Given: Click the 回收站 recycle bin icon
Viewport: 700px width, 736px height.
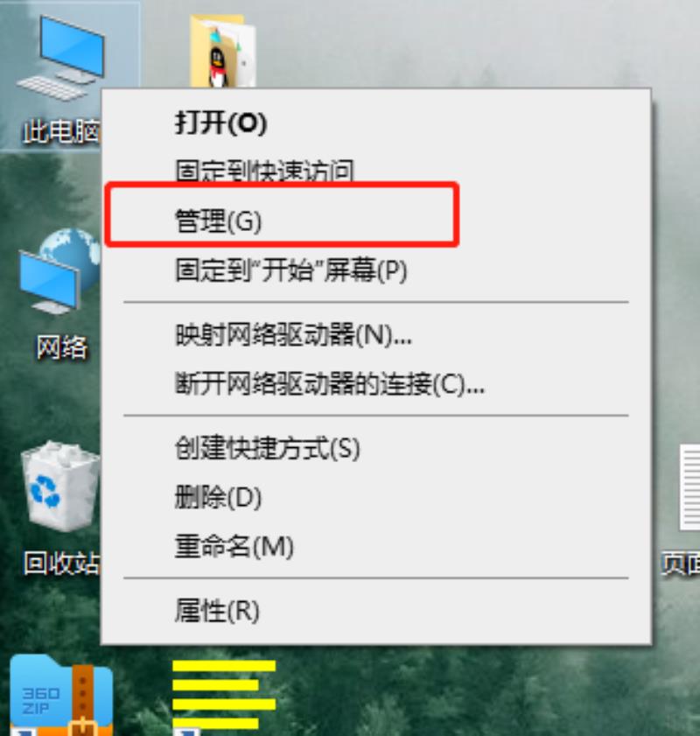Looking at the screenshot, I should click(61, 487).
